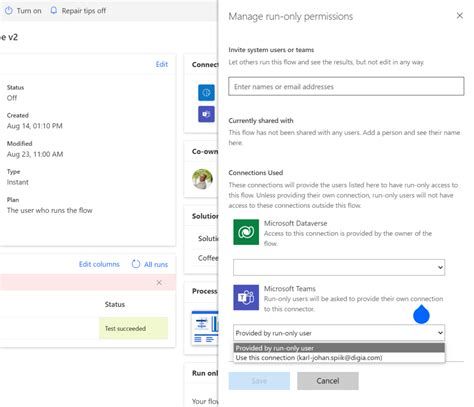
Task: Click the blue connection icon under Connections
Action: coord(206,92)
